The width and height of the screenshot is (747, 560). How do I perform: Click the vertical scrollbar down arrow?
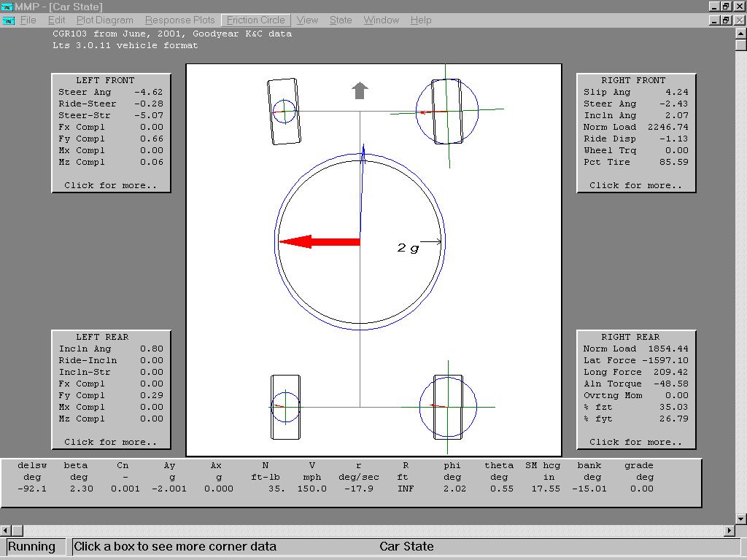coord(741,518)
